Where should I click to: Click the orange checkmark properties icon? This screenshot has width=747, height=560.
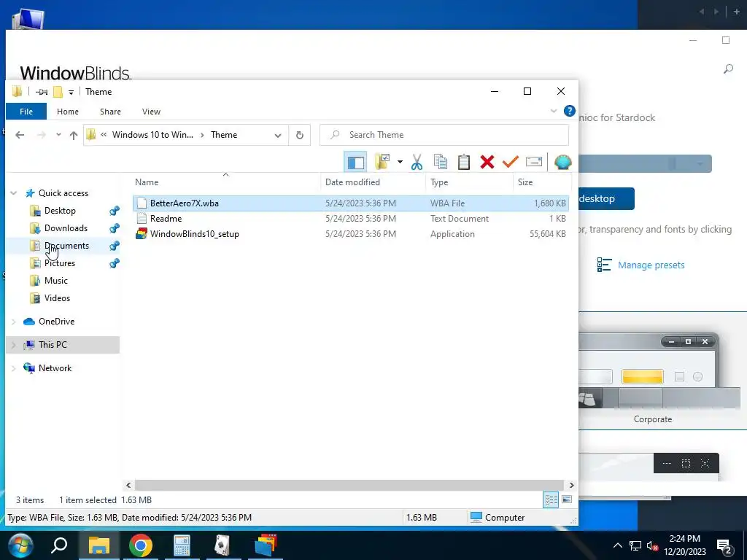click(510, 163)
